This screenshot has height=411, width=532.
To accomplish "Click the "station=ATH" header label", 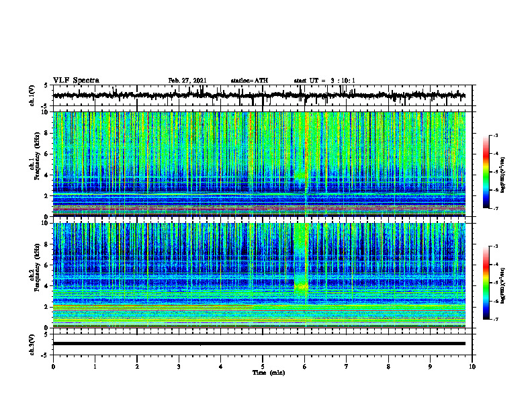I will (x=249, y=81).
